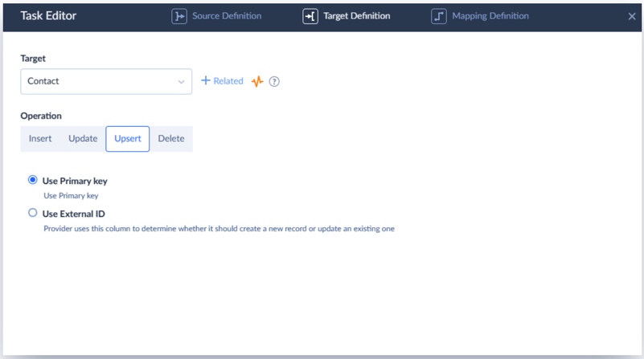The height and width of the screenshot is (359, 644).
Task: Open the help question mark icon
Action: pos(274,82)
